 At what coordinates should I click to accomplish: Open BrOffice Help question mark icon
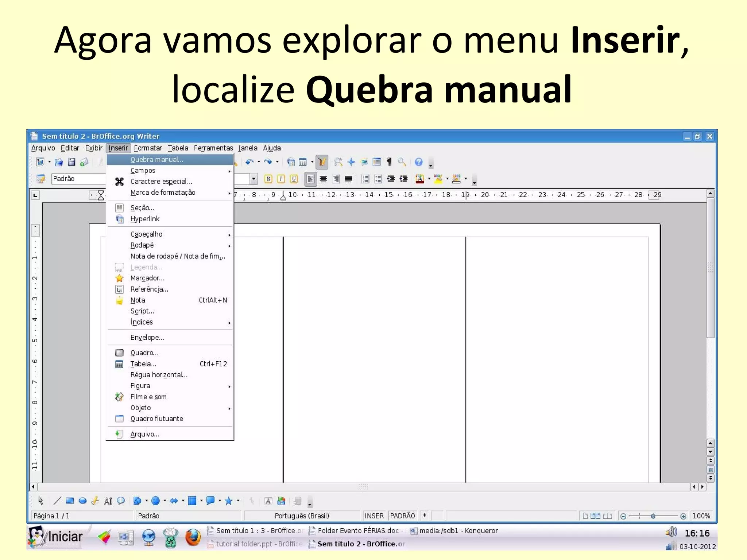click(419, 162)
